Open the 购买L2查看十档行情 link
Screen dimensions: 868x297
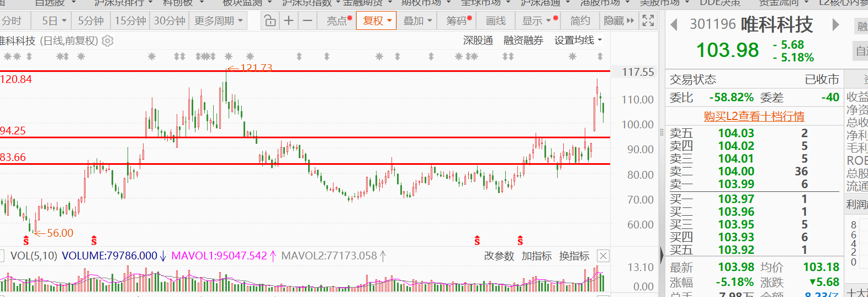[x=754, y=116]
